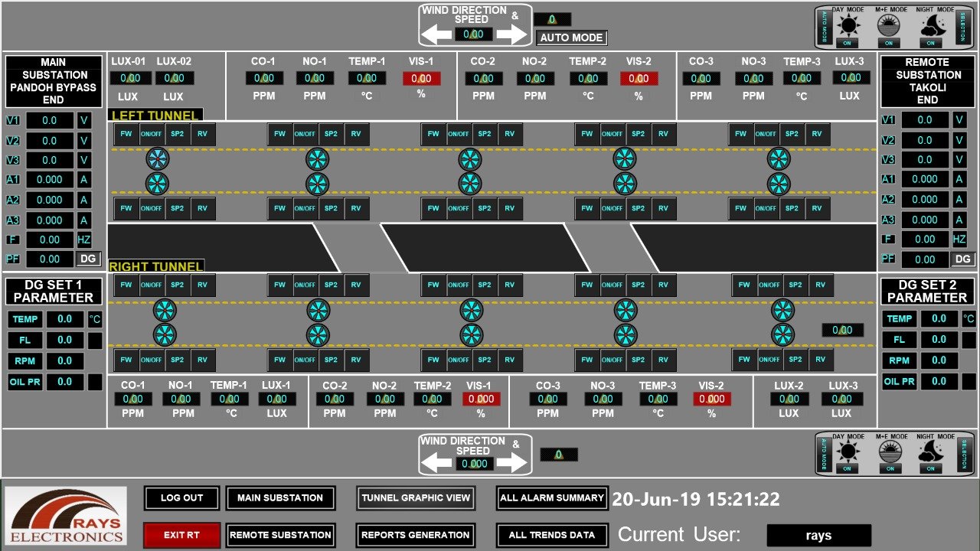Select Right Tunnel upper fan nearest Takoli end
980x551 pixels.
tap(782, 311)
